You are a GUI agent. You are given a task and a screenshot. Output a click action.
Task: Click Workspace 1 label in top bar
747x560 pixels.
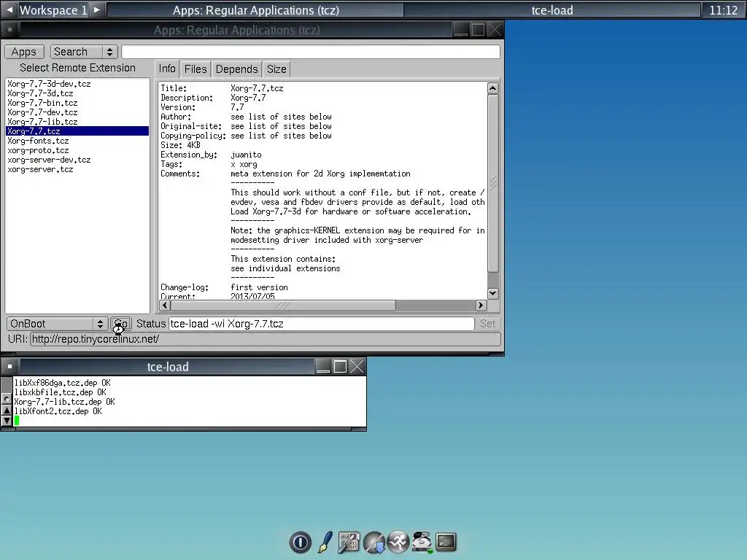click(53, 10)
